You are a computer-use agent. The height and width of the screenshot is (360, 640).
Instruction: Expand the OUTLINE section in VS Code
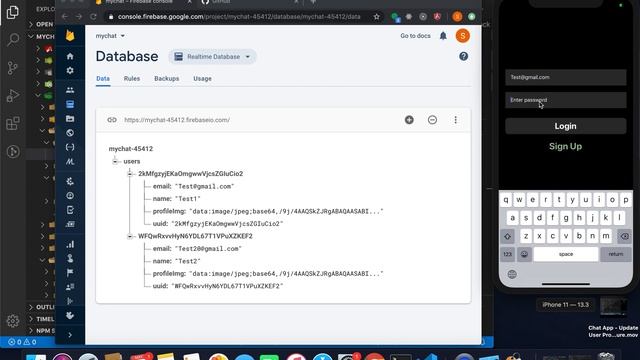pyautogui.click(x=41, y=307)
